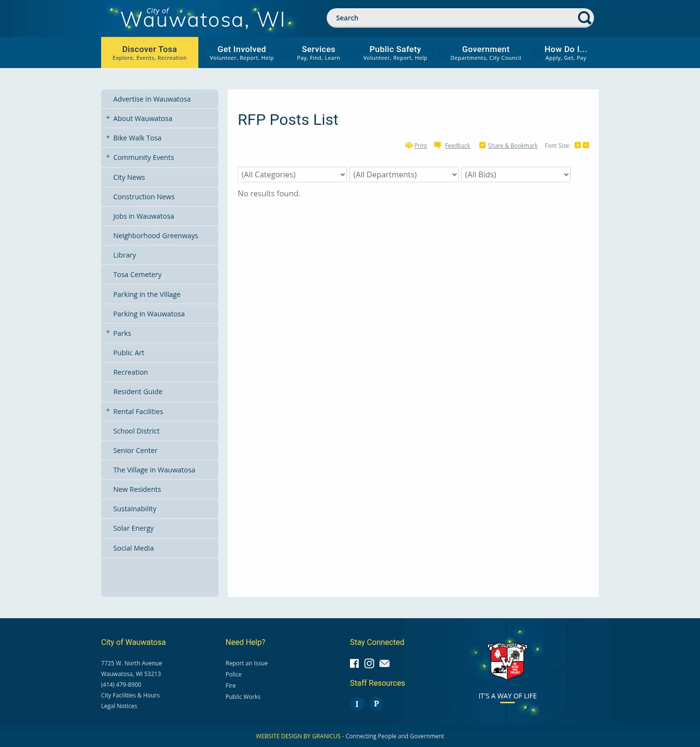Open the Public Works footer link
Viewport: 700px width, 747px height.
click(x=243, y=697)
